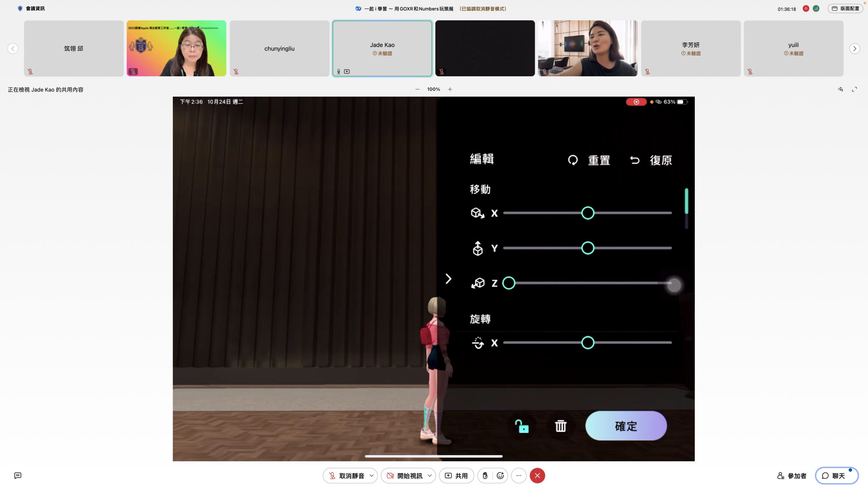Screen dimensions: 868x488
Task: Collapse the edit panel with chevron
Action: [448, 279]
